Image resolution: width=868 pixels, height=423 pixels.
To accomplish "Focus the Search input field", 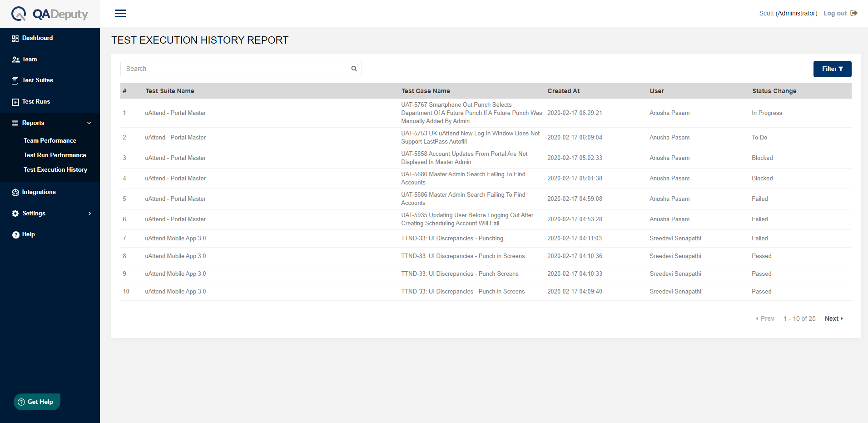I will pos(241,69).
